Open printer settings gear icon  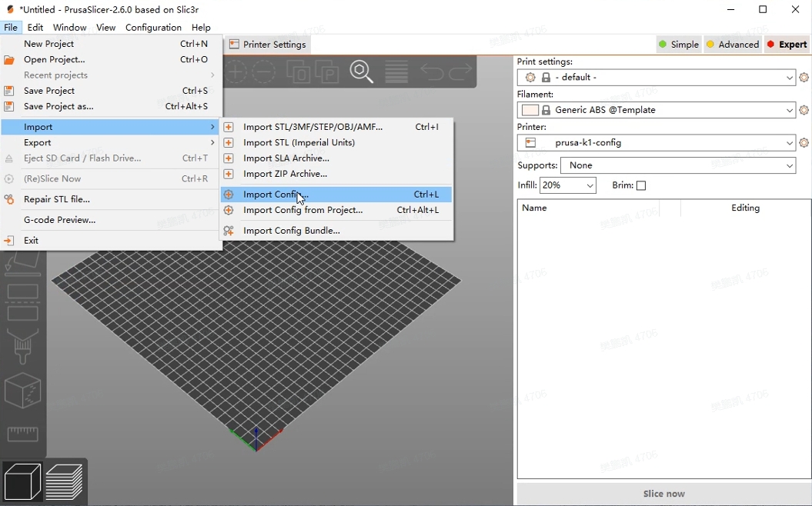(x=804, y=143)
